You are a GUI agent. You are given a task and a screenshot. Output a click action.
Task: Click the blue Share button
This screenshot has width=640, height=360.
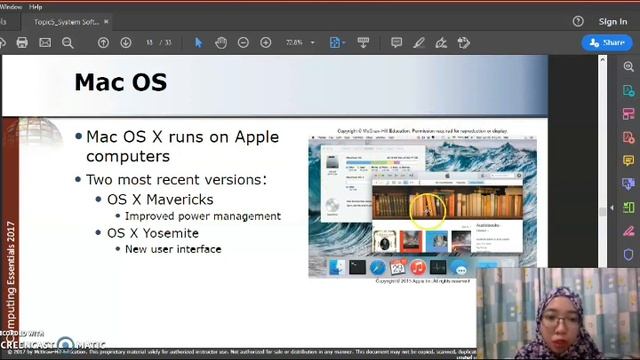(607, 42)
